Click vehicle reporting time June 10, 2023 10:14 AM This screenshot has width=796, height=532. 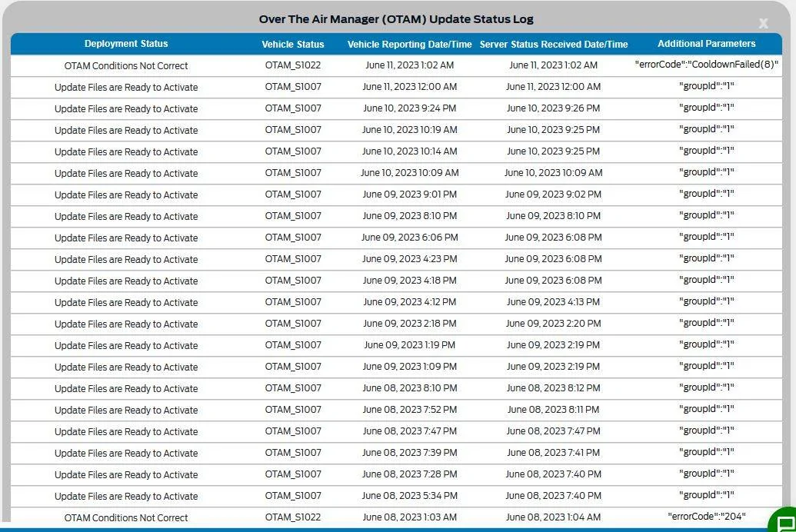pos(410,151)
